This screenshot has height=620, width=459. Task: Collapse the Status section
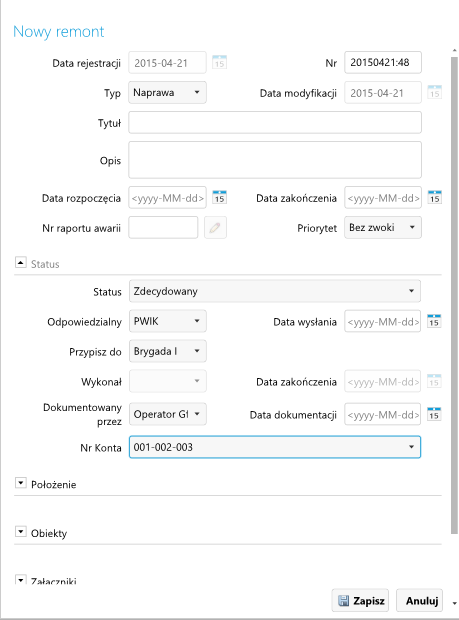tap(20, 262)
